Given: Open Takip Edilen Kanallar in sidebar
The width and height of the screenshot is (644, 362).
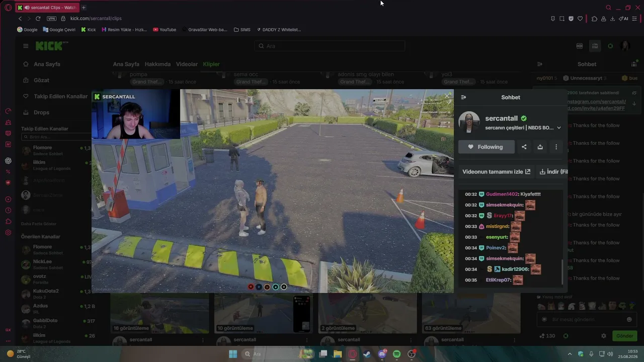Looking at the screenshot, I should tap(55, 97).
